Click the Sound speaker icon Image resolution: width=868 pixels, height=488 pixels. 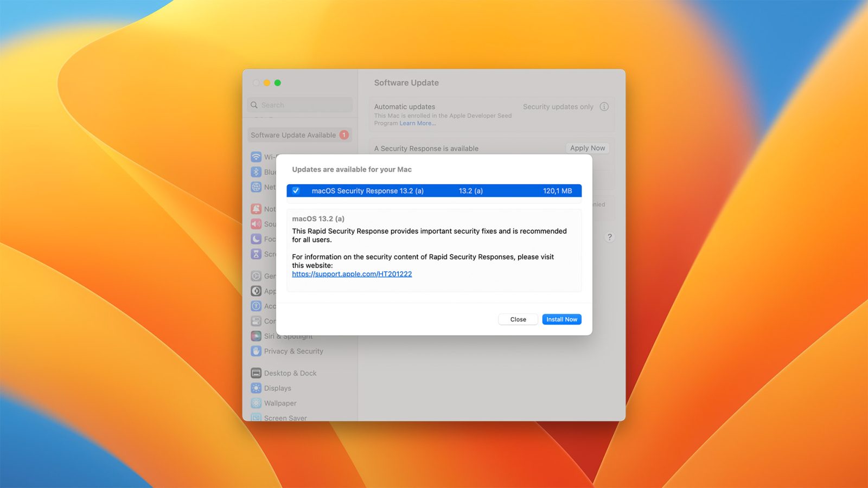(x=256, y=224)
